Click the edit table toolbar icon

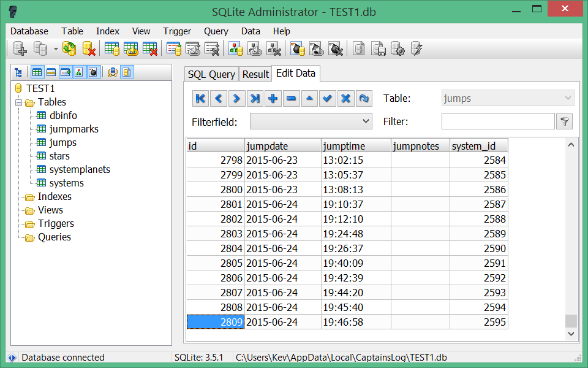131,49
